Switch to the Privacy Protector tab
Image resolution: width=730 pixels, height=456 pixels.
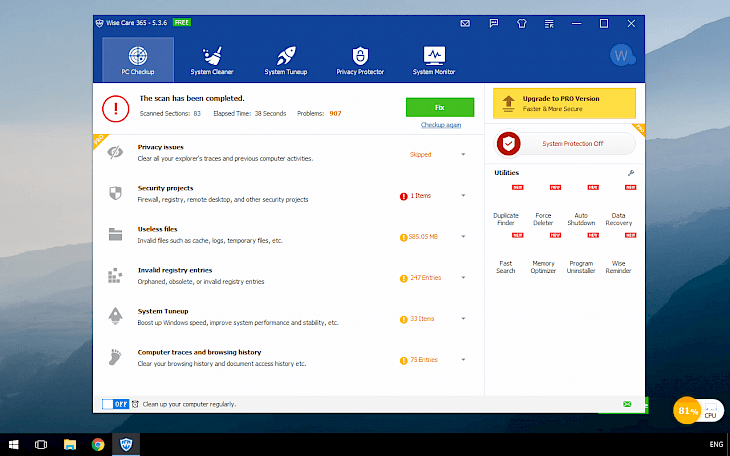click(x=360, y=60)
